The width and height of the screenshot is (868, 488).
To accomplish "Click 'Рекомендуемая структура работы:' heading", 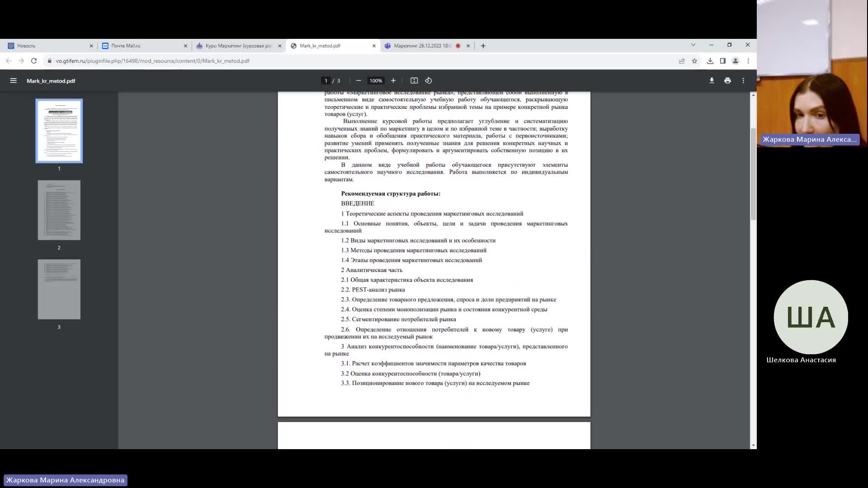I will (391, 193).
